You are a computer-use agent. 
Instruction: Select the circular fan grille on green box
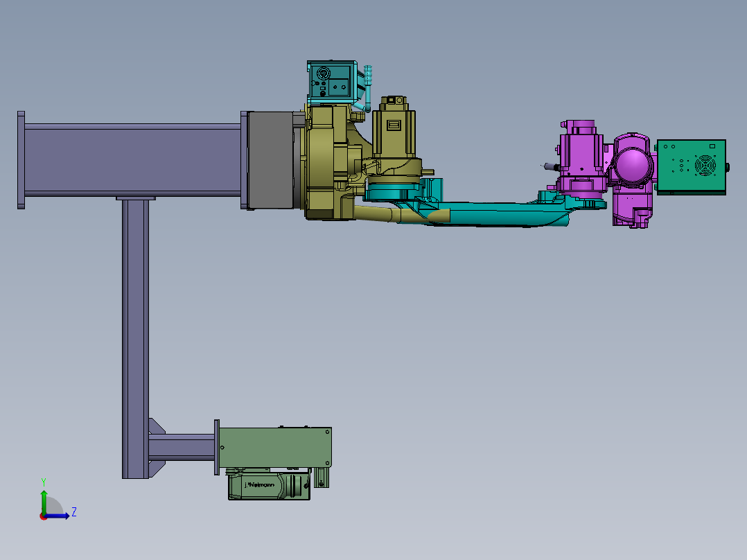(x=705, y=166)
